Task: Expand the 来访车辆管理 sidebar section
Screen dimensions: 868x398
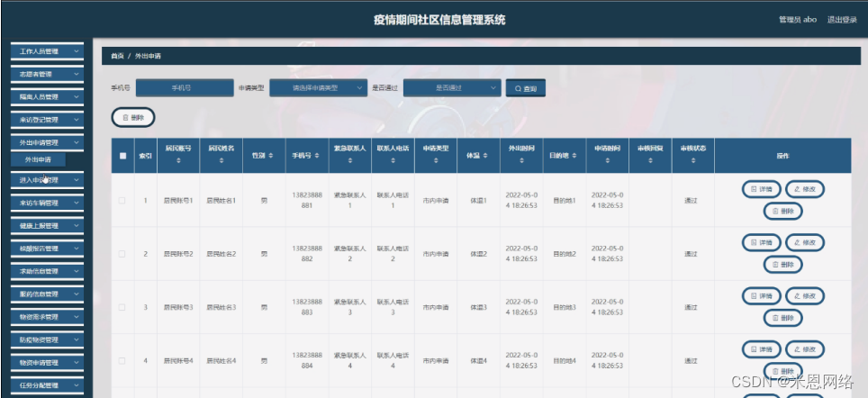Action: click(47, 203)
